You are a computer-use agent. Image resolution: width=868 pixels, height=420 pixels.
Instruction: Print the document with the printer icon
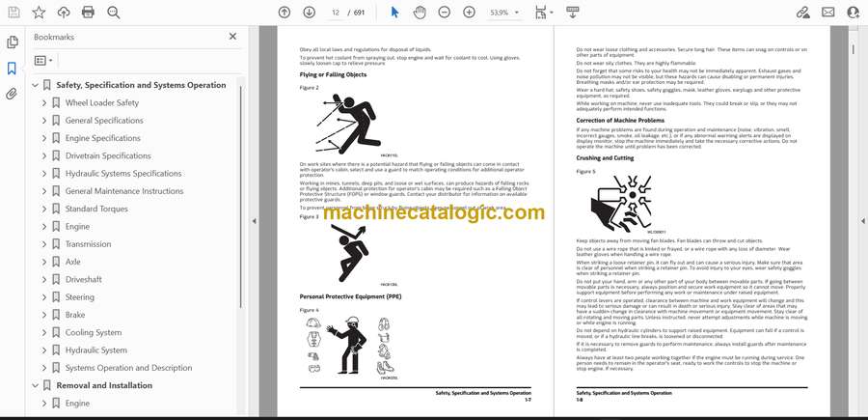click(88, 13)
